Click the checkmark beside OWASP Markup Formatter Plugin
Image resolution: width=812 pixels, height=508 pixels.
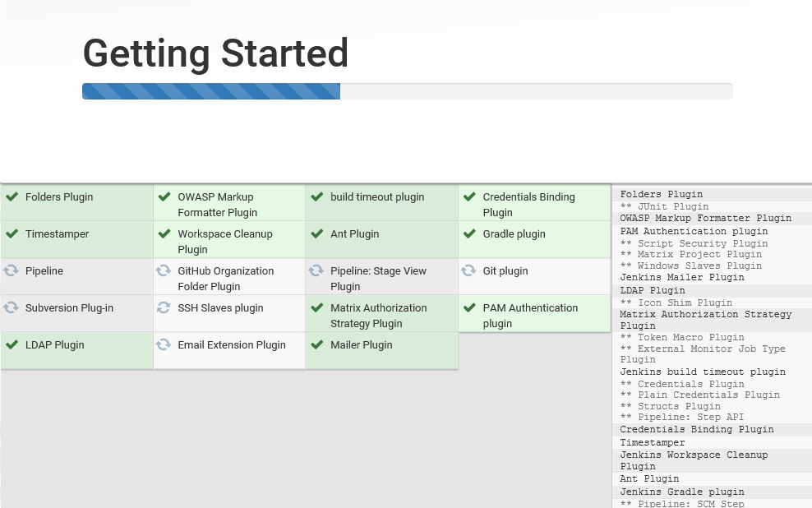164,196
